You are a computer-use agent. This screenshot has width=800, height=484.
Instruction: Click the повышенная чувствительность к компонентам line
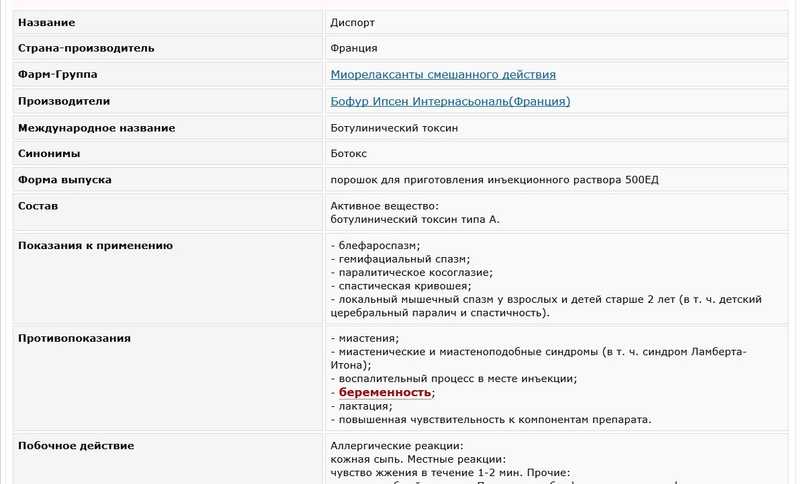pyautogui.click(x=491, y=420)
